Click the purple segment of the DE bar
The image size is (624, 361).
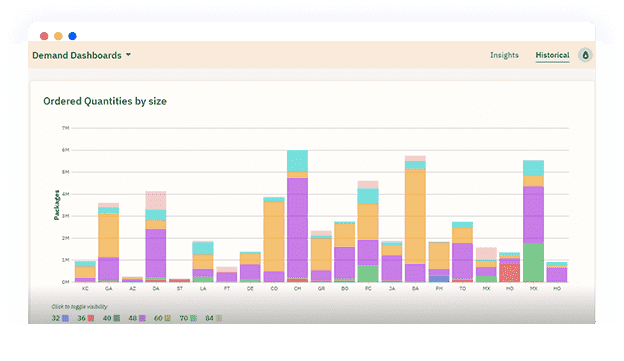click(250, 272)
